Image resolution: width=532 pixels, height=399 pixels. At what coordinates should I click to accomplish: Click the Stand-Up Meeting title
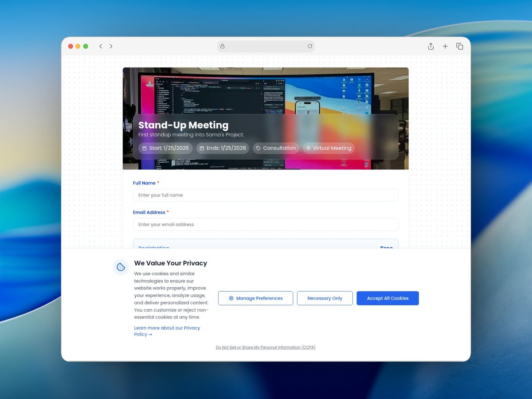[184, 125]
